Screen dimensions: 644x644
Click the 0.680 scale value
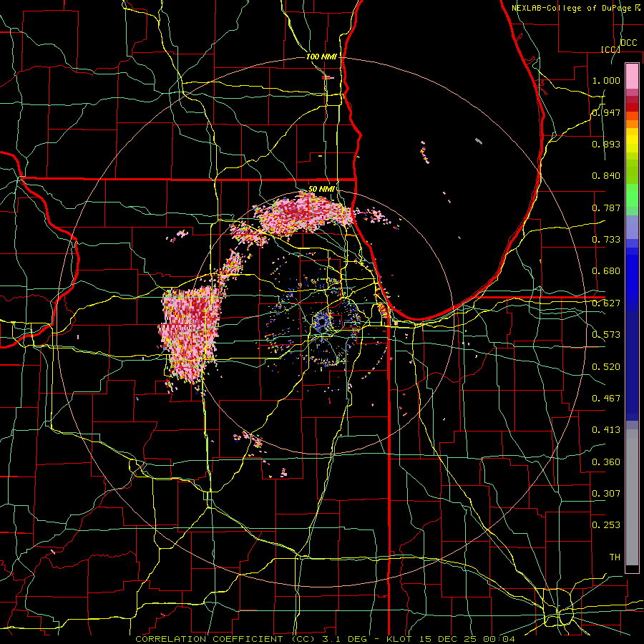(x=606, y=271)
